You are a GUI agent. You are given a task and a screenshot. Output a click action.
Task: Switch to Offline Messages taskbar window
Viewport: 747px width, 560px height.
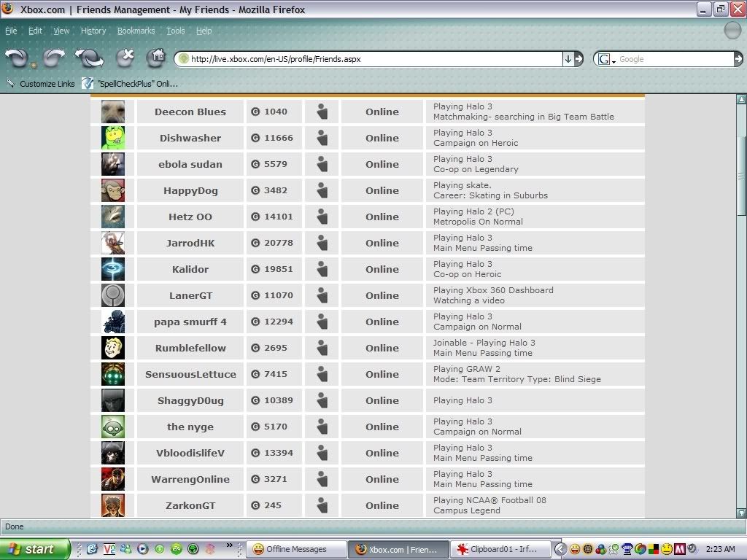296,549
